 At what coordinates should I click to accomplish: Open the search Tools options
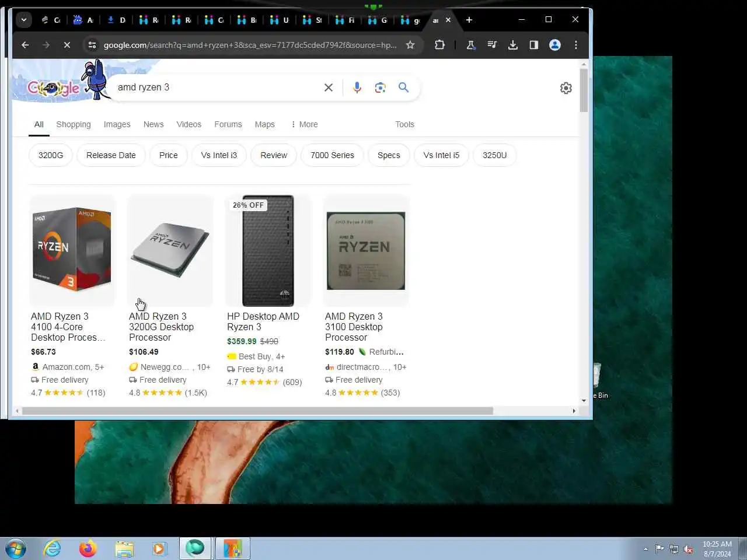404,124
